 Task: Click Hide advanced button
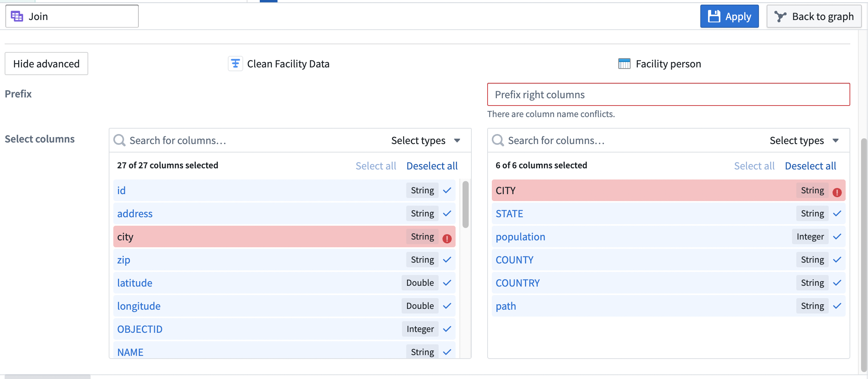pos(46,64)
